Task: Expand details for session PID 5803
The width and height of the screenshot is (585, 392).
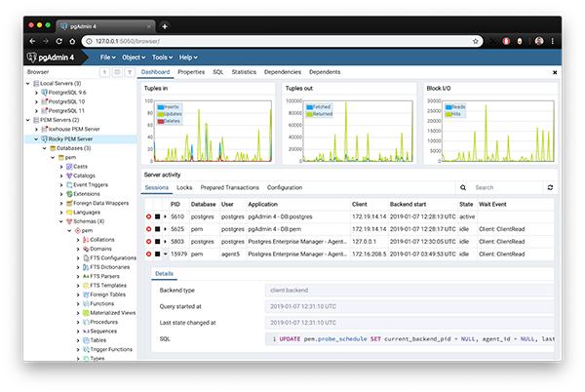Action: tap(166, 241)
